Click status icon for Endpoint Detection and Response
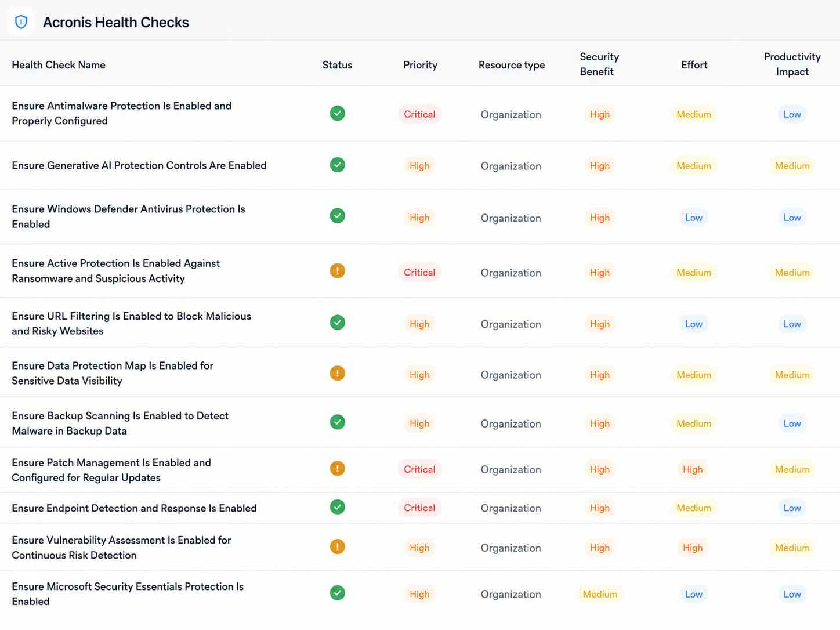This screenshot has height=630, width=840. (338, 507)
